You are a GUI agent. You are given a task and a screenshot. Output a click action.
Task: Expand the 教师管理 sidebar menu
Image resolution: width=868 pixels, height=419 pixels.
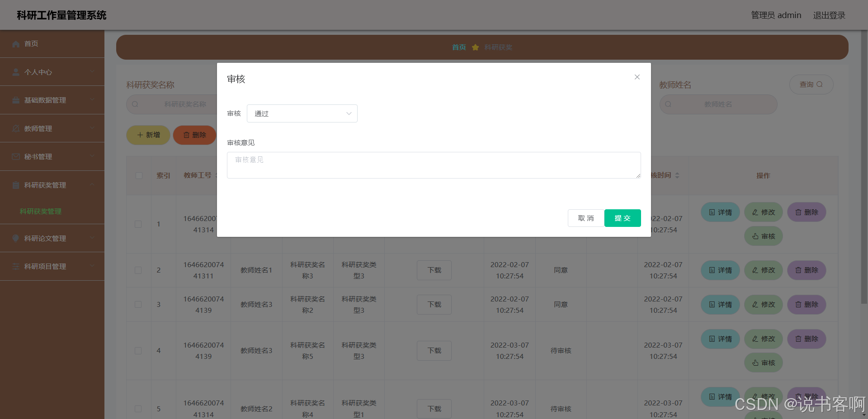point(52,128)
